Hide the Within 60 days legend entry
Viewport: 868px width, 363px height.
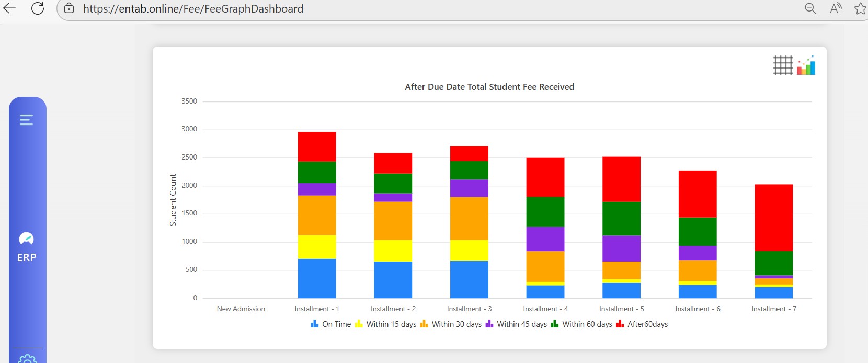point(581,324)
